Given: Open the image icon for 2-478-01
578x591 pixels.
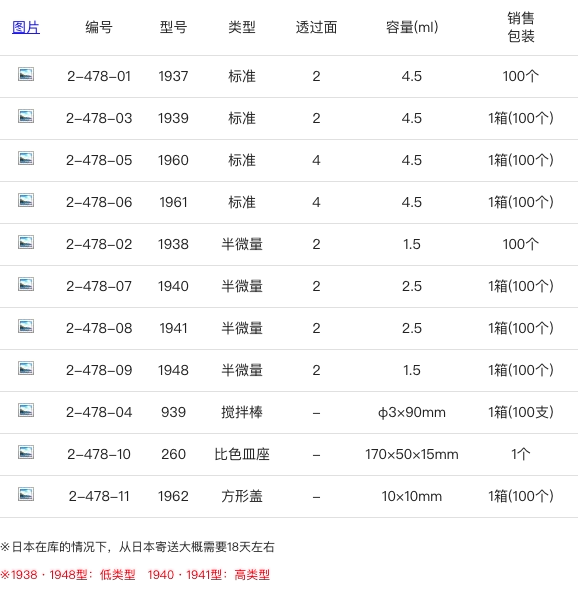Looking at the screenshot, I should (x=26, y=74).
